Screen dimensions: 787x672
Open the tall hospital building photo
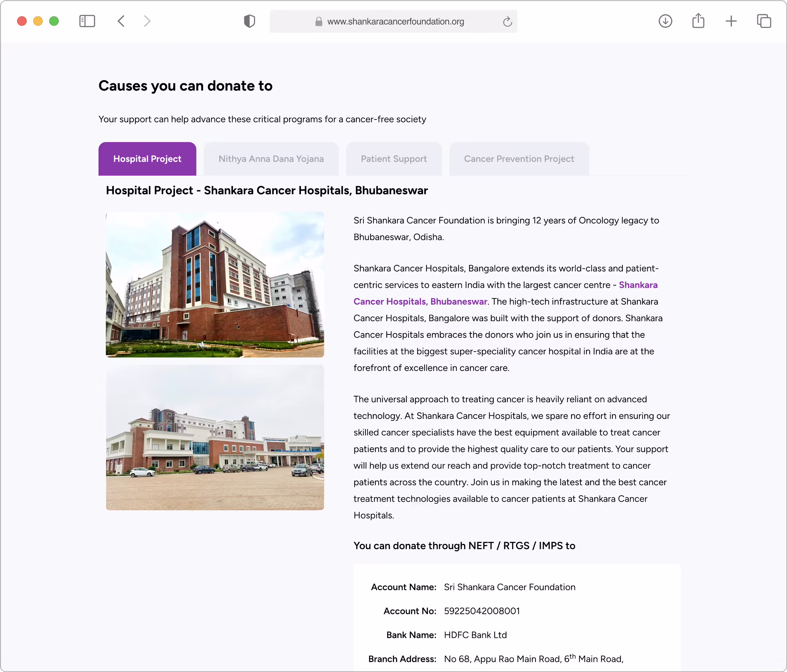point(215,285)
